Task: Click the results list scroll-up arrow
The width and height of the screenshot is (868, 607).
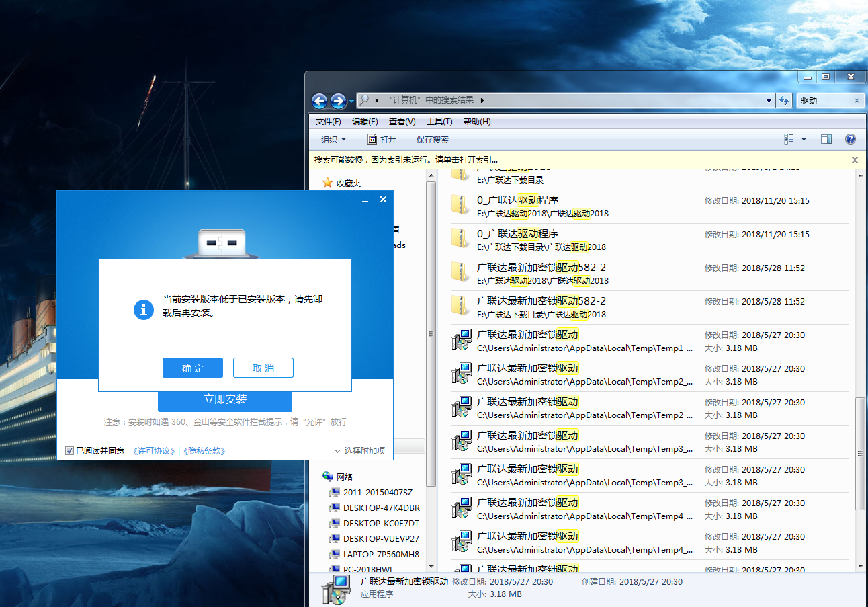Action: click(x=860, y=175)
